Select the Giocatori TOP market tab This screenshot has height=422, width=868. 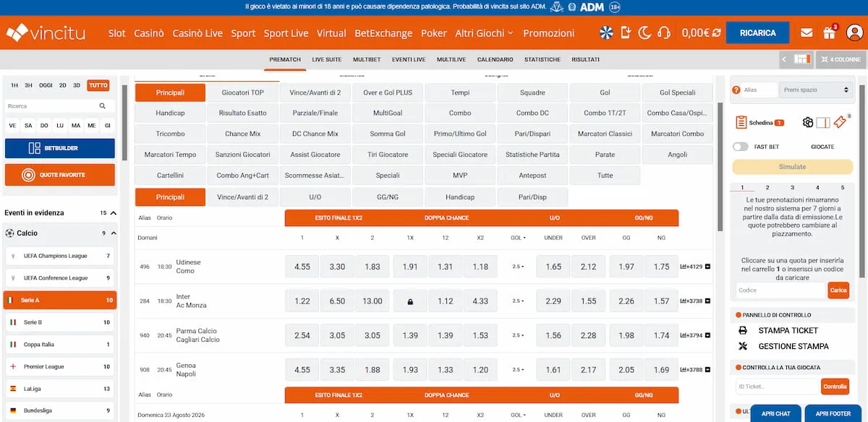pos(243,92)
